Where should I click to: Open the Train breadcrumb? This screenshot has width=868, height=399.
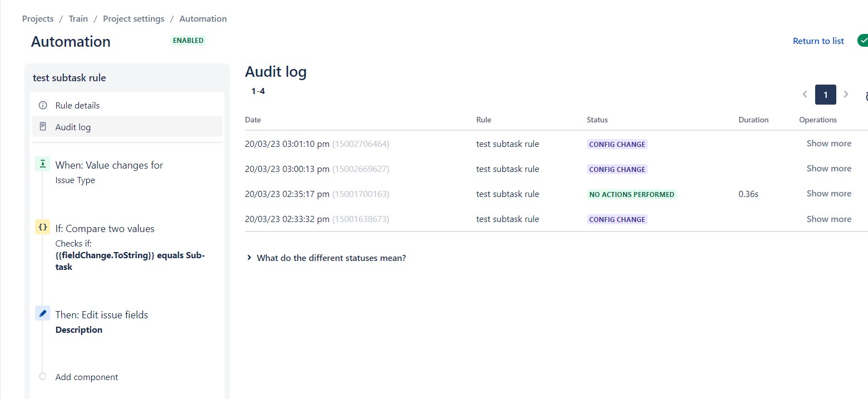tap(78, 19)
